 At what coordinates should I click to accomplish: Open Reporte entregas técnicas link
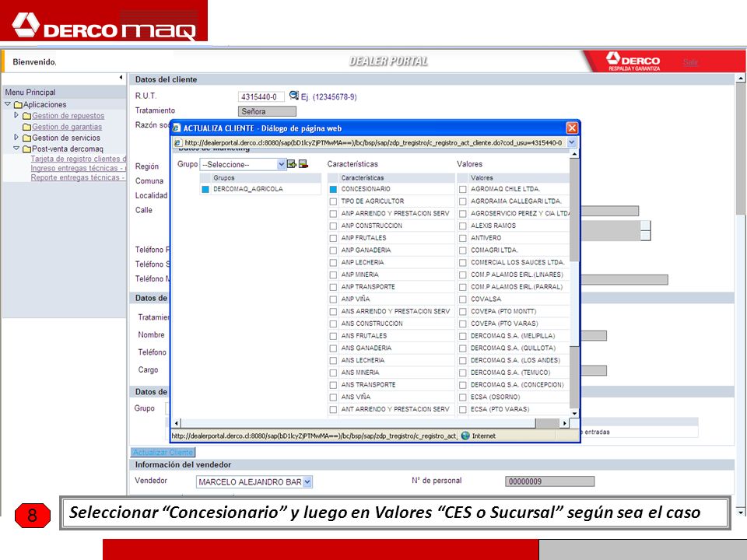pos(78,177)
